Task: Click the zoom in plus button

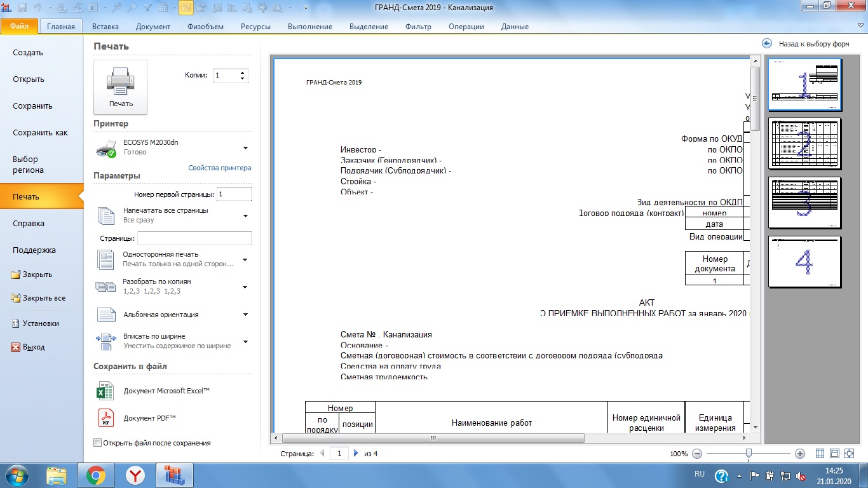Action: tap(800, 454)
